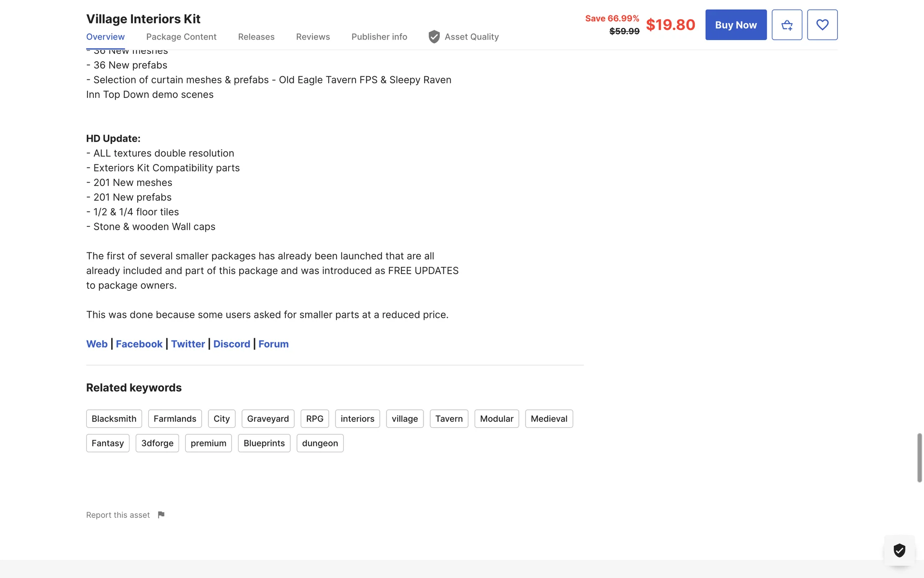Select the Publisher info tab
Screen dimensions: 924x578
click(x=379, y=37)
